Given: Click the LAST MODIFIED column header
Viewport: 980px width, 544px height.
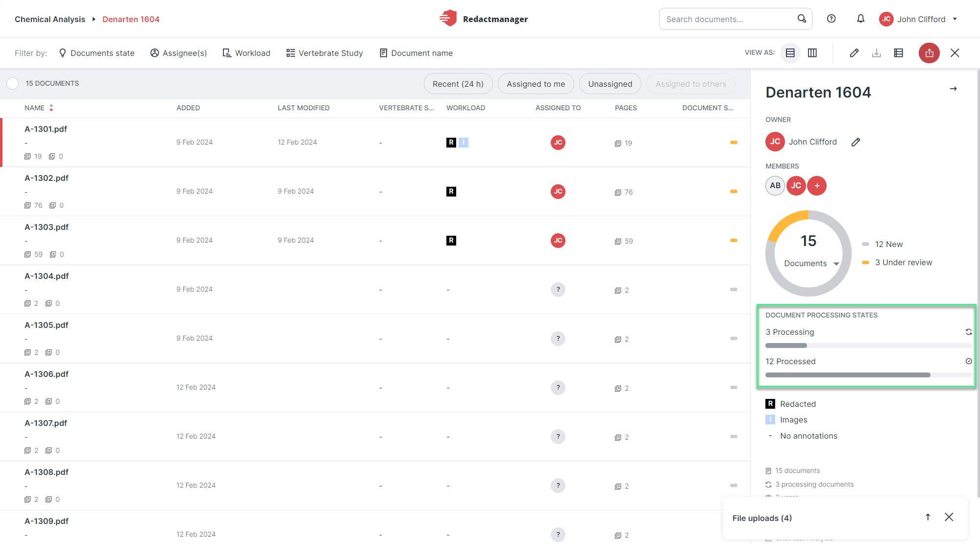Looking at the screenshot, I should pyautogui.click(x=303, y=108).
